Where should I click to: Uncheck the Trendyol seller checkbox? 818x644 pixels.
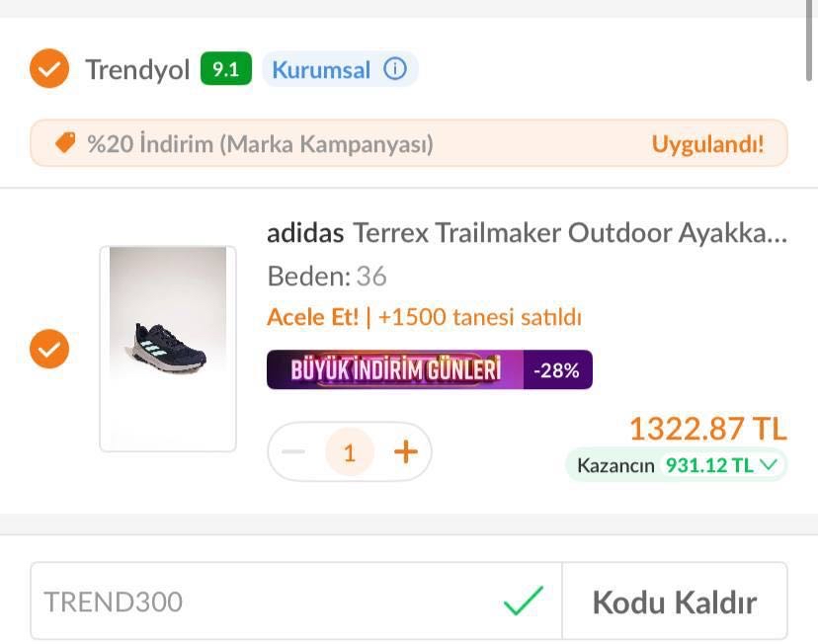pos(49,70)
